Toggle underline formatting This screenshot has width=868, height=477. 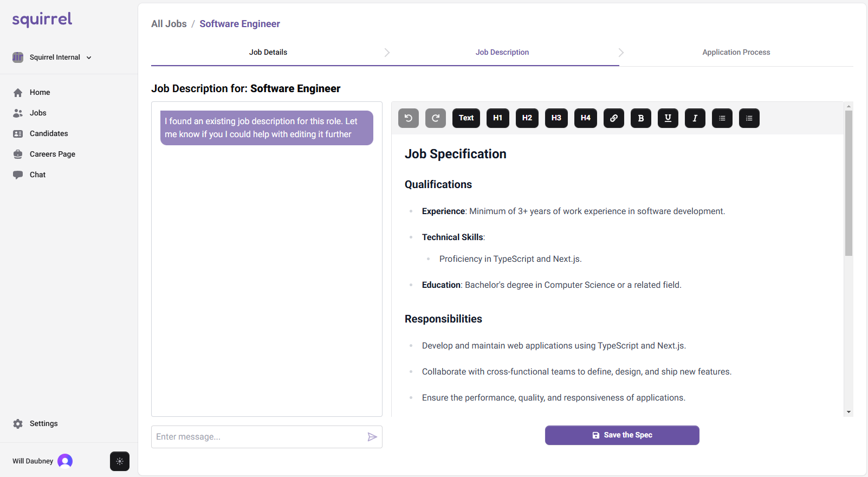668,118
